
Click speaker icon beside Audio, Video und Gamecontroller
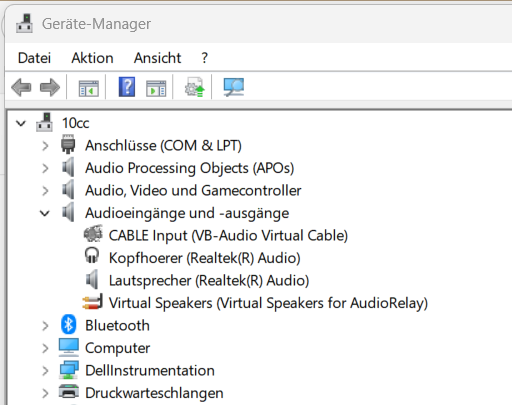point(68,190)
